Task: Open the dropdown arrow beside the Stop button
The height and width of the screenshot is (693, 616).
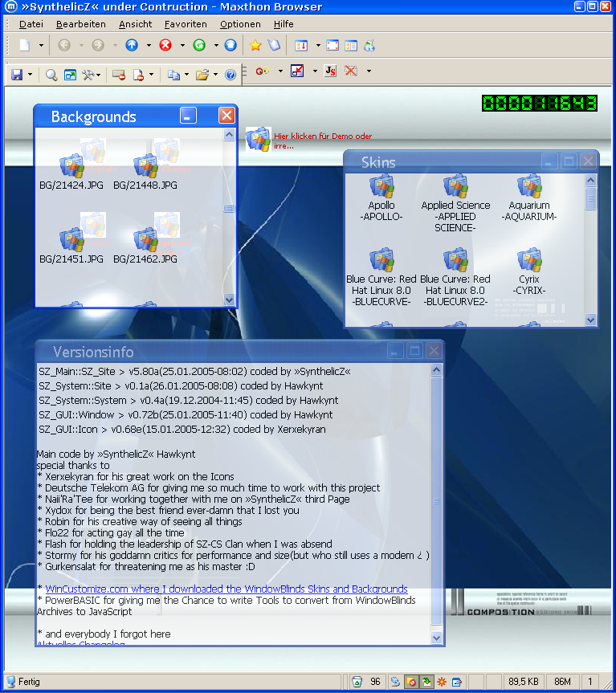Action: pyautogui.click(x=182, y=45)
